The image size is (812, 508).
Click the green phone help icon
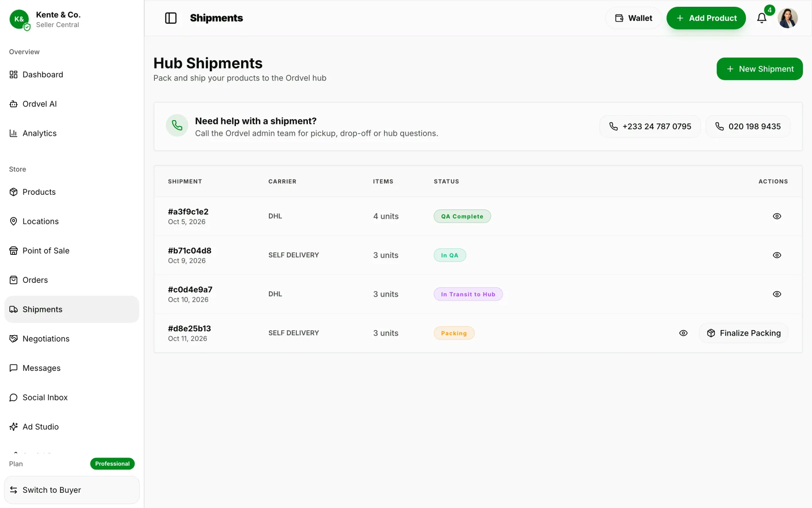(177, 125)
